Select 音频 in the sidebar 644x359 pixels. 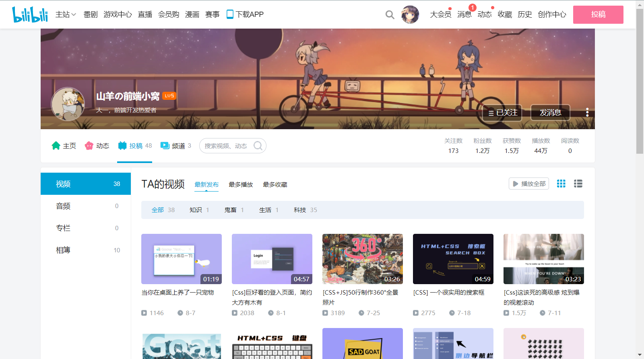[x=86, y=206]
